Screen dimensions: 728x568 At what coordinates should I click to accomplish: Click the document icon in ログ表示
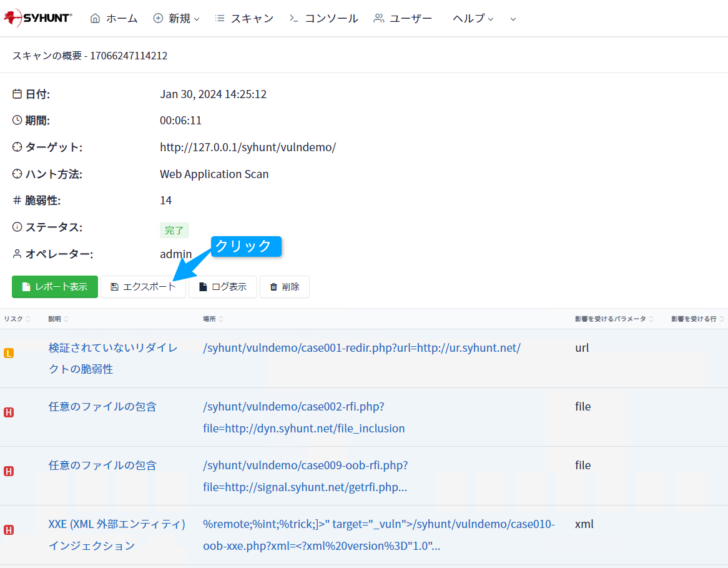(x=203, y=287)
